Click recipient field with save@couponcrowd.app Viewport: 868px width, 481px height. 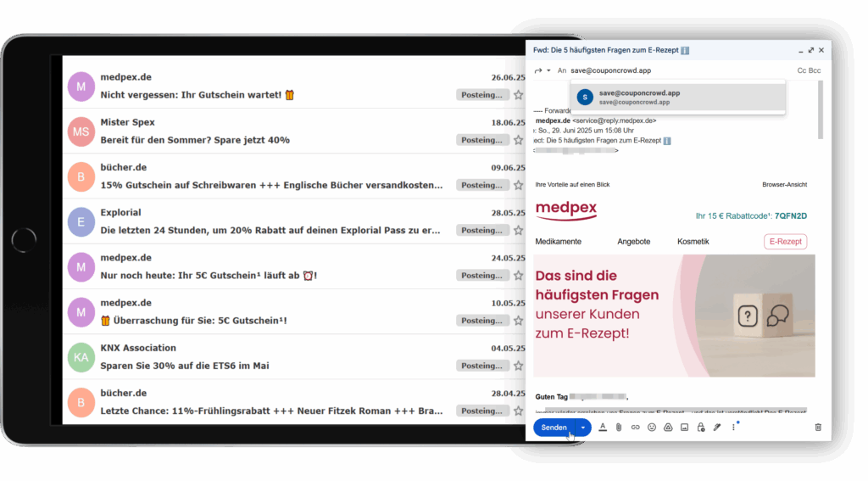(x=611, y=70)
